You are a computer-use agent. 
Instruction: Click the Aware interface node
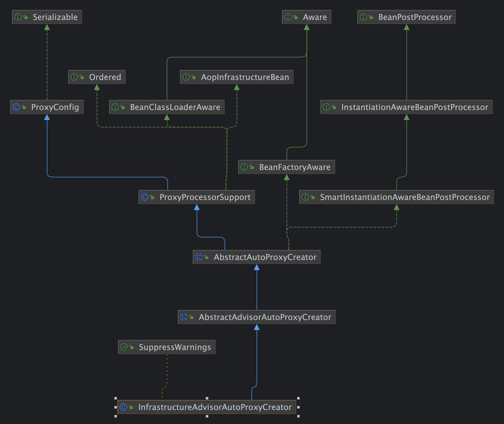(307, 17)
